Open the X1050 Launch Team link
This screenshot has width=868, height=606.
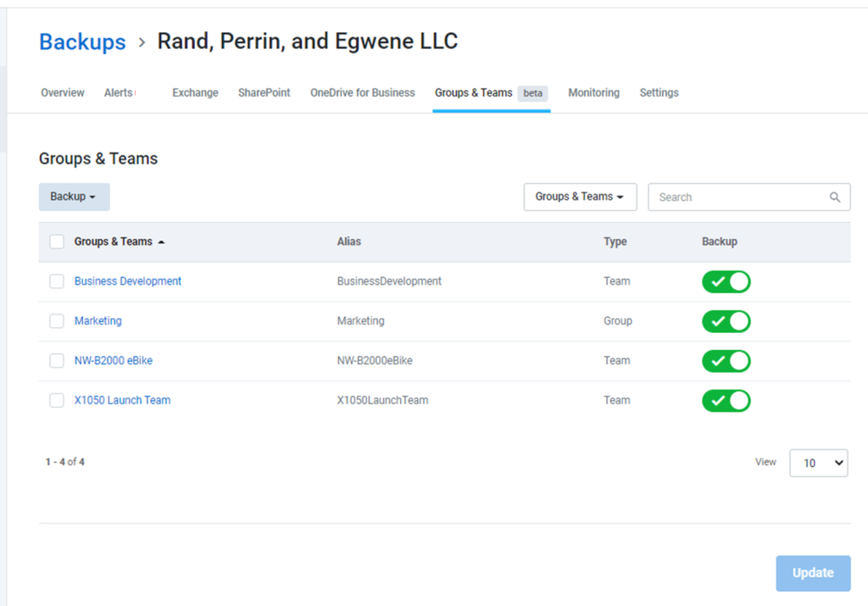pyautogui.click(x=122, y=400)
